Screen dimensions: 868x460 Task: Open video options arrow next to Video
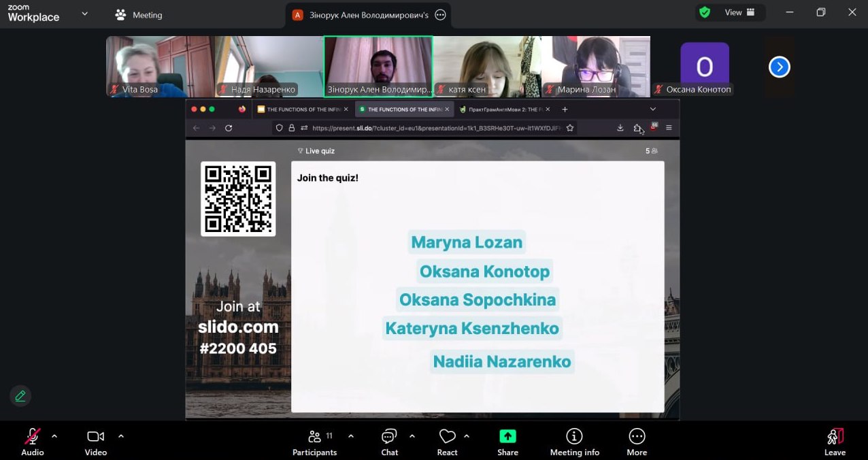121,436
